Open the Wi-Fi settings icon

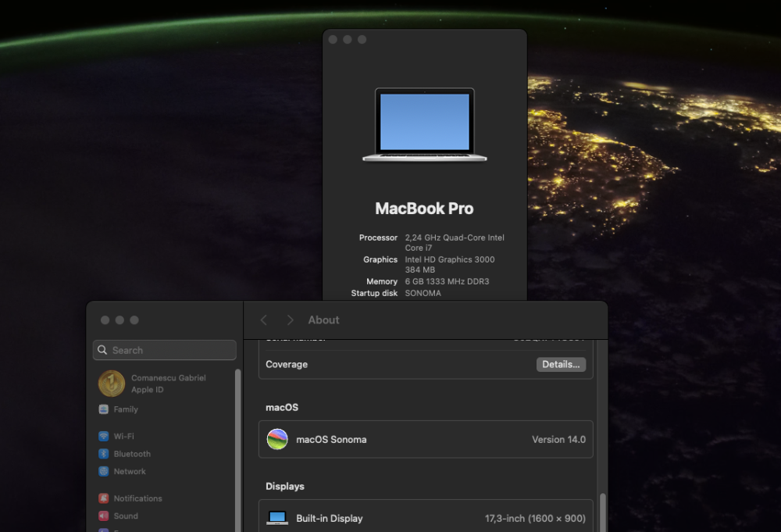104,436
